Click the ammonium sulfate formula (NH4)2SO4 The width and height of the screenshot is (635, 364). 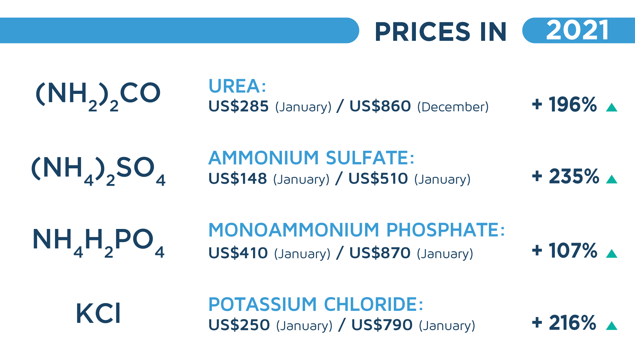coord(98,171)
